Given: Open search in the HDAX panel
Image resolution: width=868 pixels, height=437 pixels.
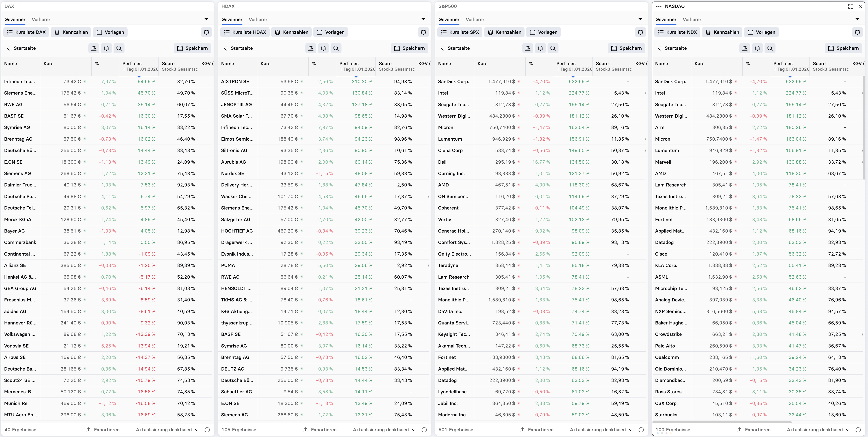Looking at the screenshot, I should (x=336, y=48).
